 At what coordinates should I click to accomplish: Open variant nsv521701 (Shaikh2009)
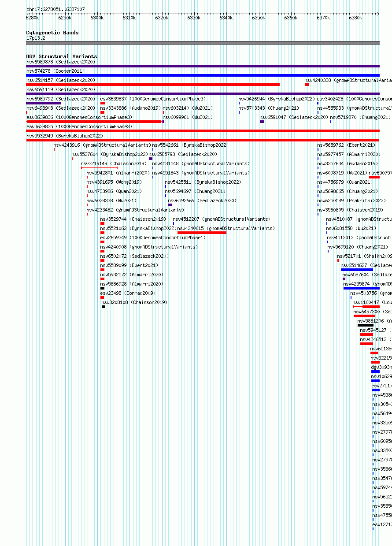pos(365,256)
